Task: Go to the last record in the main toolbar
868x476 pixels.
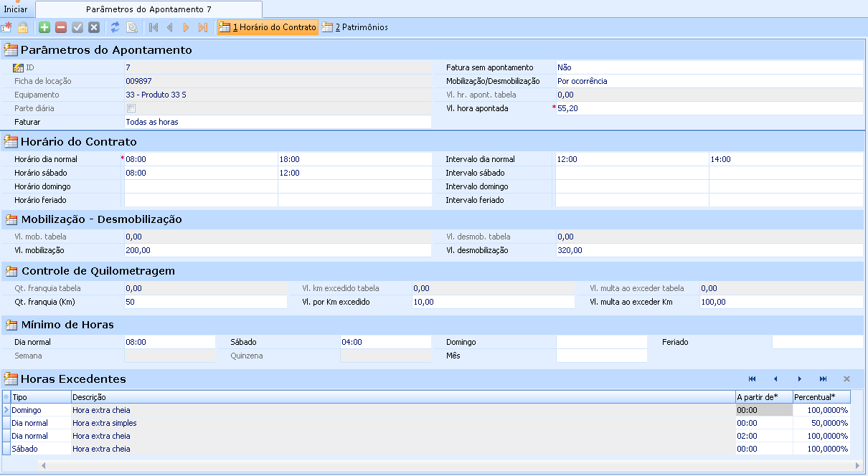Action: 203,27
